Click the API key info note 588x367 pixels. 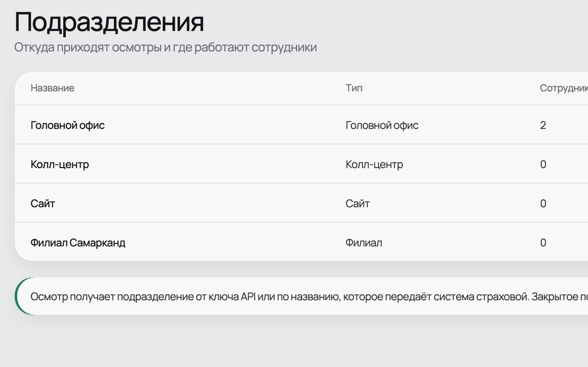click(301, 296)
